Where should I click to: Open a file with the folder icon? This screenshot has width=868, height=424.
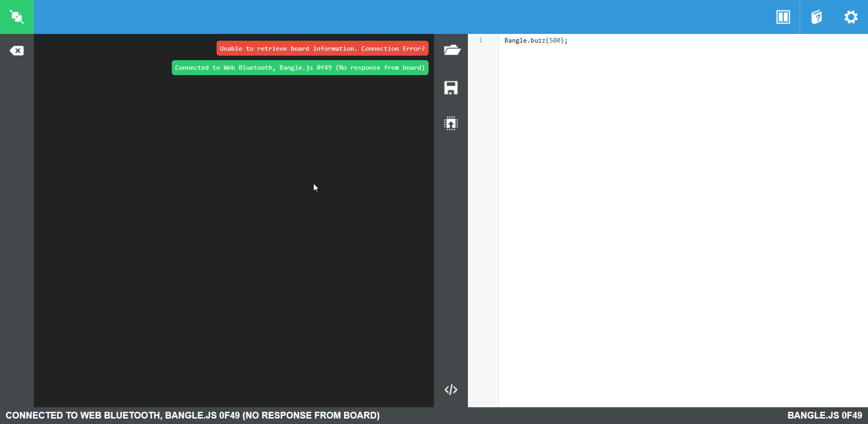451,50
